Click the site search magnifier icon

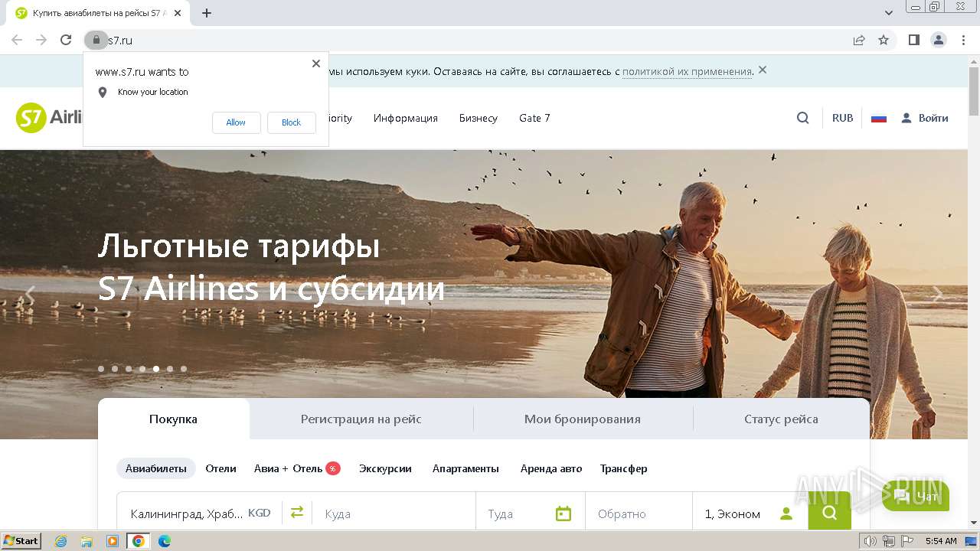tap(802, 118)
